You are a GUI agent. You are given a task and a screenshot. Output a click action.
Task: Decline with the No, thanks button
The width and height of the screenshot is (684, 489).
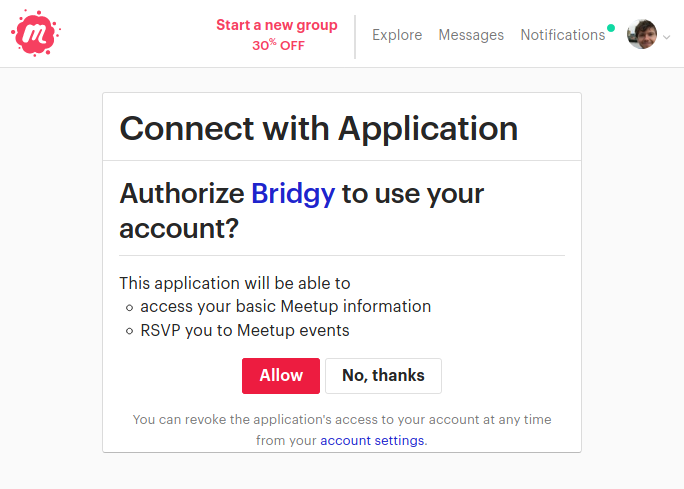[383, 376]
